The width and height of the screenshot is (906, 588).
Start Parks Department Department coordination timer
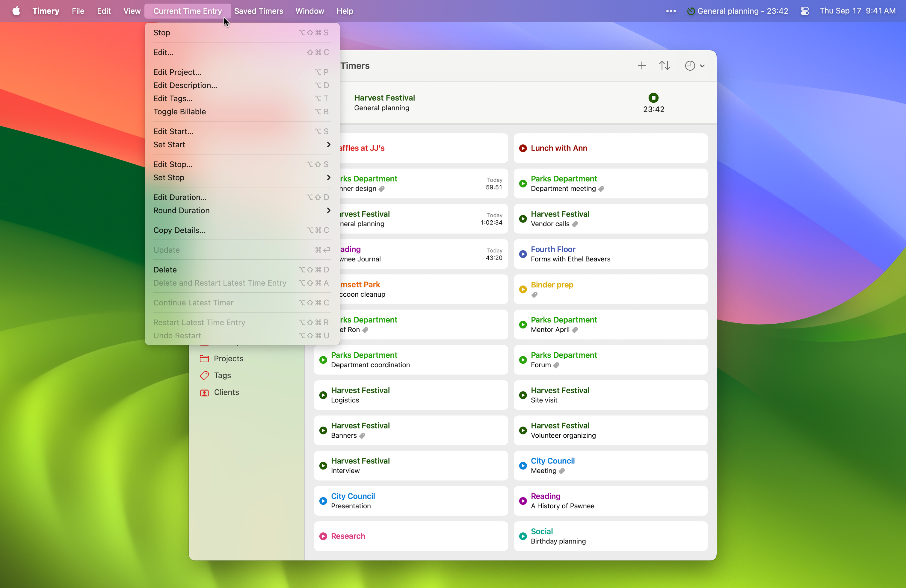[323, 360]
